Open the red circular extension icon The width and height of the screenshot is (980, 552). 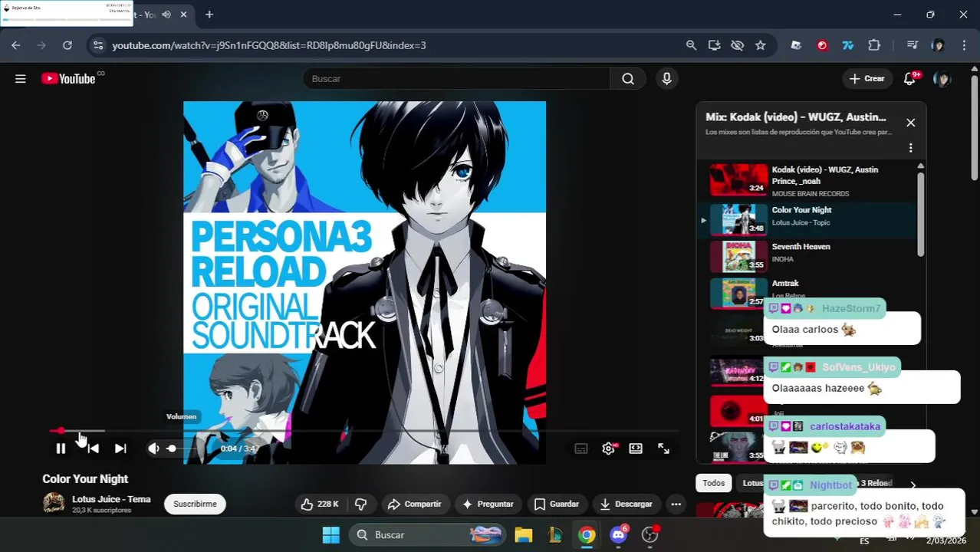(x=822, y=45)
